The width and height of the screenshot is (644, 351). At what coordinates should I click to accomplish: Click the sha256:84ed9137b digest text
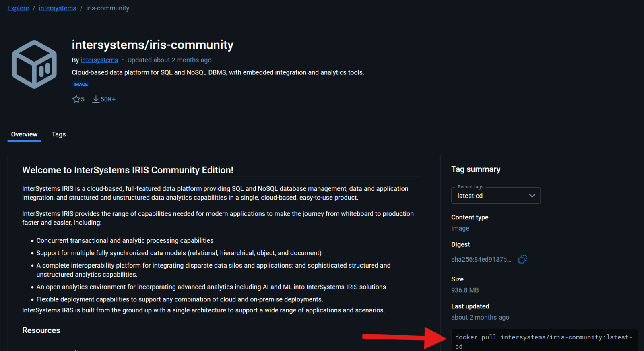pos(481,260)
